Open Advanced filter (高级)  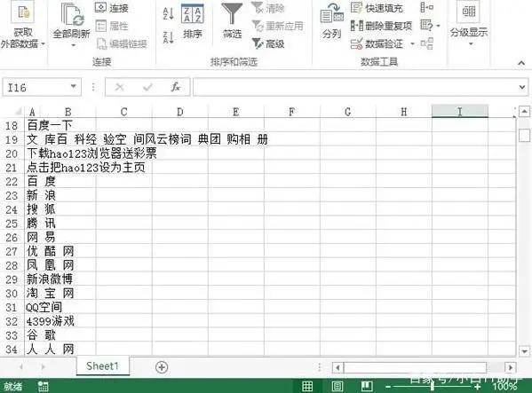(x=267, y=43)
